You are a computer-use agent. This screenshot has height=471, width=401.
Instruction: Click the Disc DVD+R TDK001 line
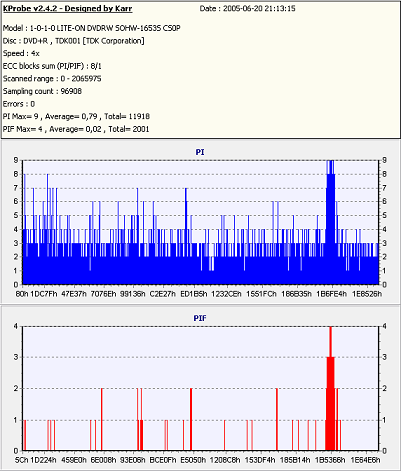[74, 41]
